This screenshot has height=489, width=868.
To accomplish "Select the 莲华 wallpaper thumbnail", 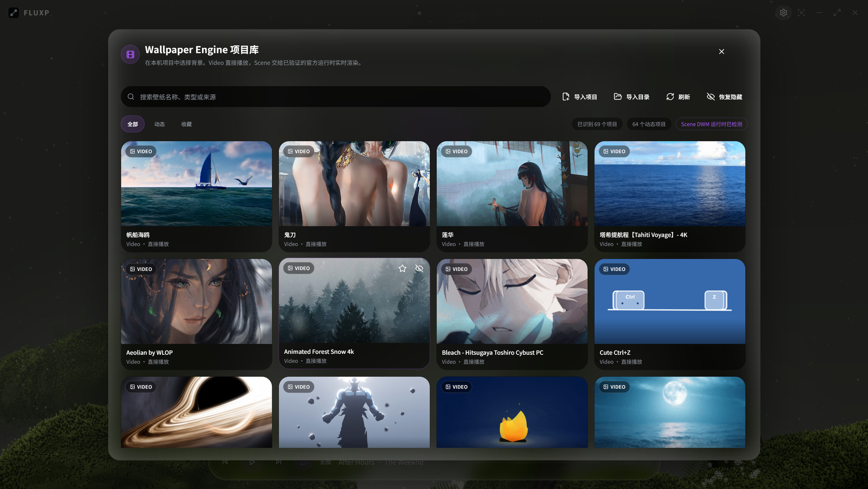I will (512, 183).
